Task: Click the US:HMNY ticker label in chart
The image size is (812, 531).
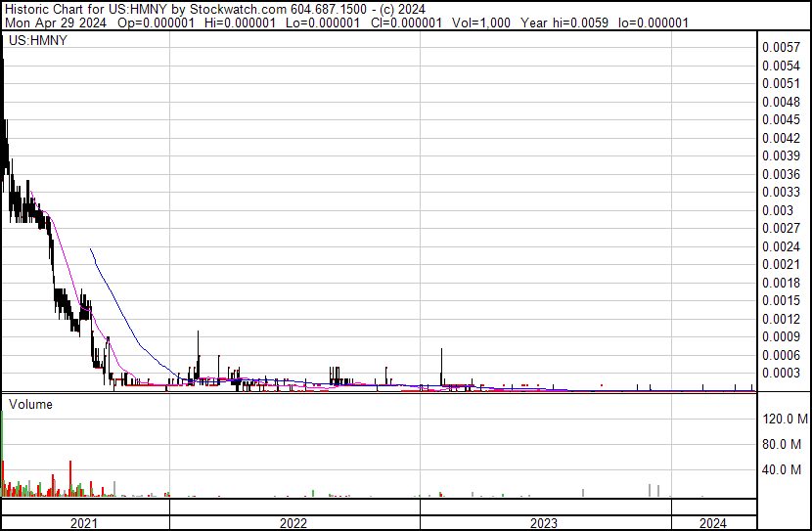Action: tap(32, 43)
